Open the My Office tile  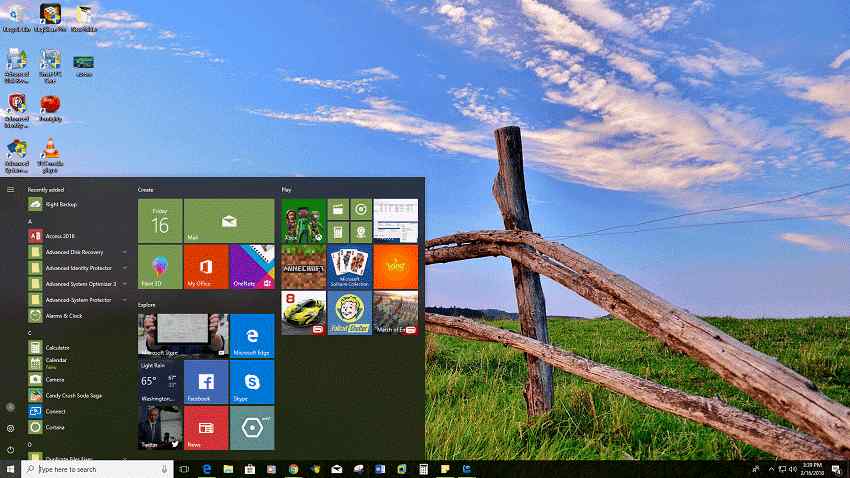click(x=206, y=267)
